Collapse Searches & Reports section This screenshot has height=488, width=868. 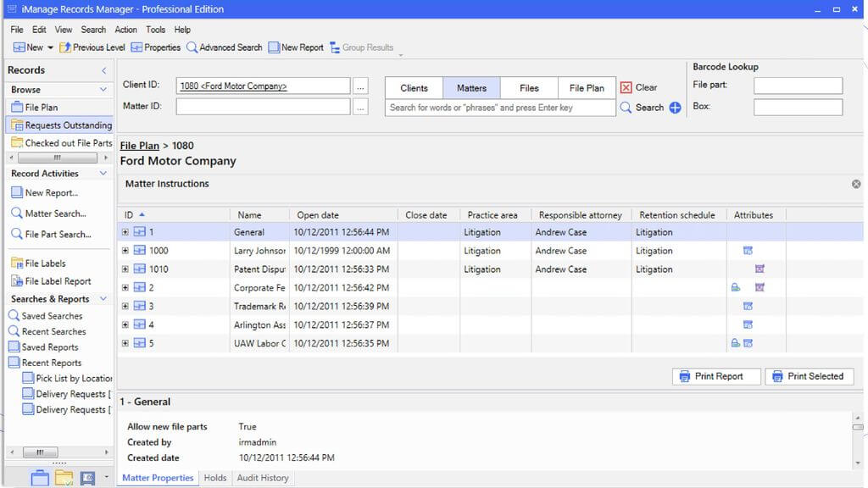click(x=103, y=299)
